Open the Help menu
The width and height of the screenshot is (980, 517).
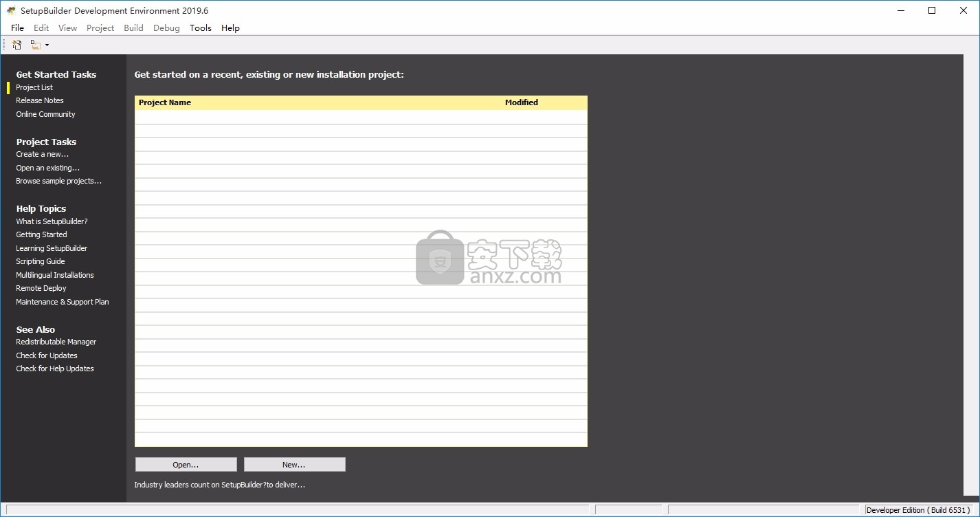pyautogui.click(x=230, y=28)
